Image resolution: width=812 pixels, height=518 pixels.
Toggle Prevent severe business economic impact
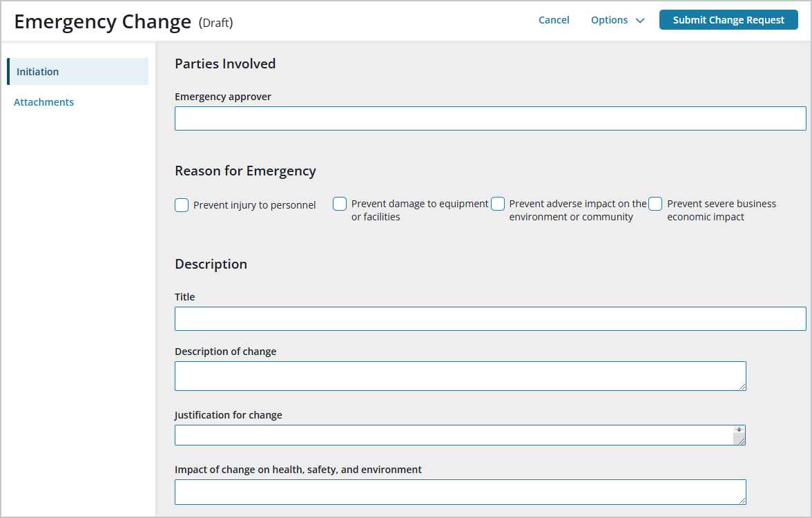click(x=656, y=204)
